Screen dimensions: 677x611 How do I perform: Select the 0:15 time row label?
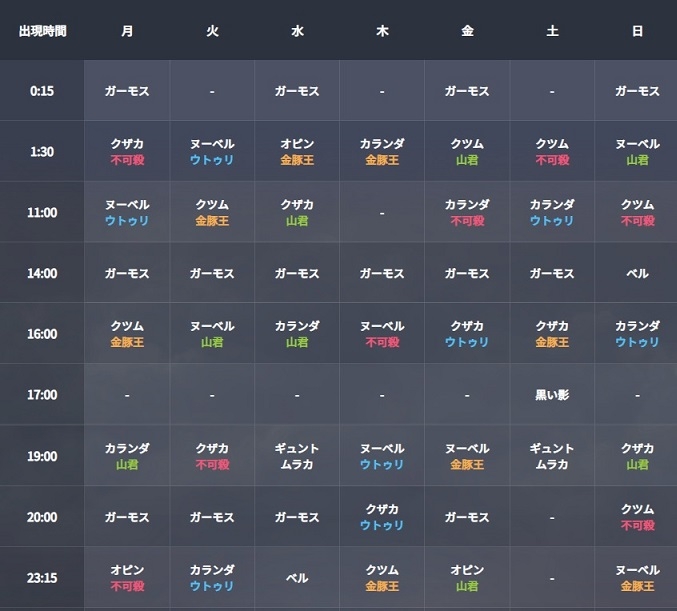pos(42,91)
